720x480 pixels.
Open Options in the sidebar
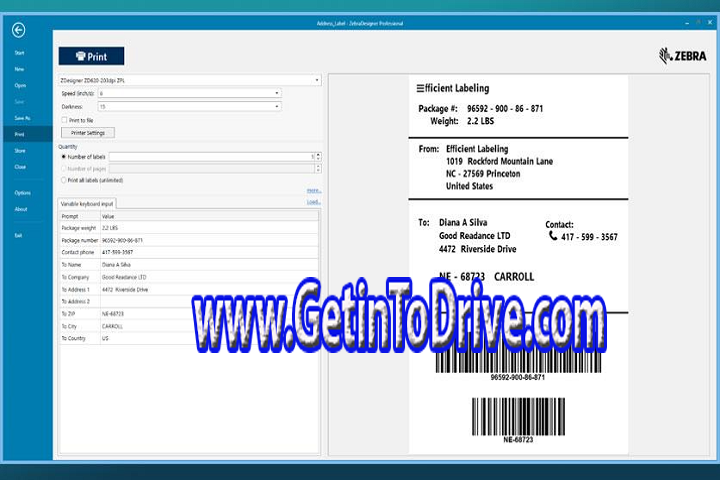point(22,193)
